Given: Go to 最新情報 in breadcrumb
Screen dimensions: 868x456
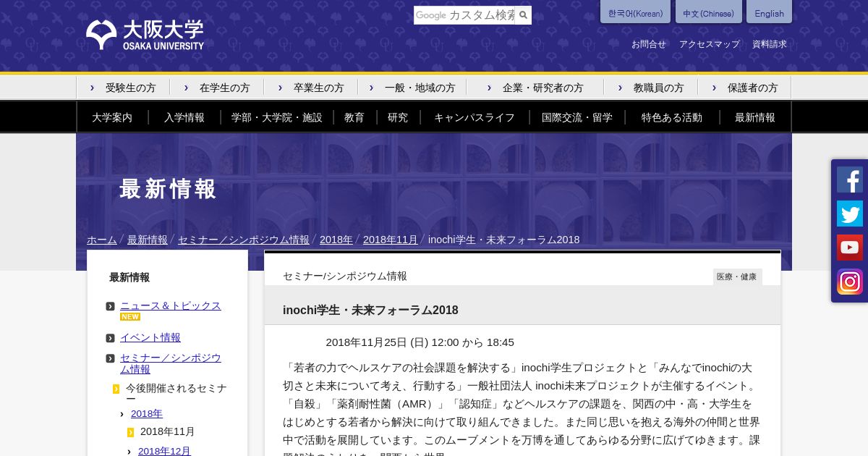Looking at the screenshot, I should pyautogui.click(x=148, y=240).
